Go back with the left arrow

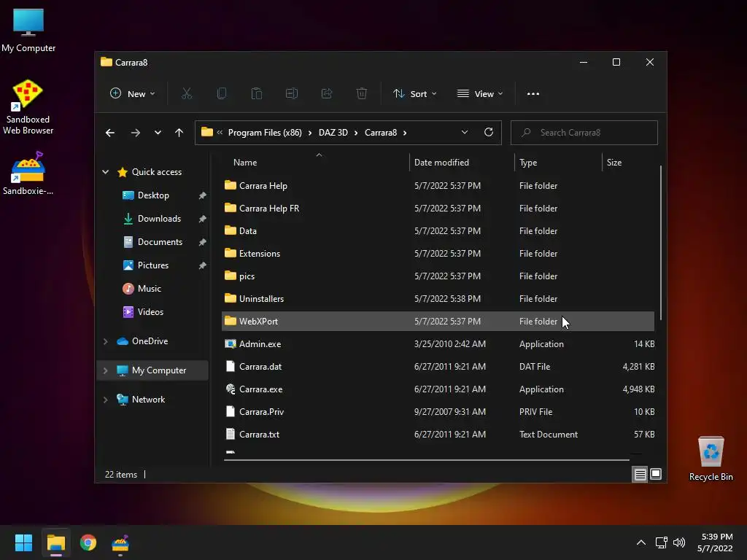(x=110, y=133)
